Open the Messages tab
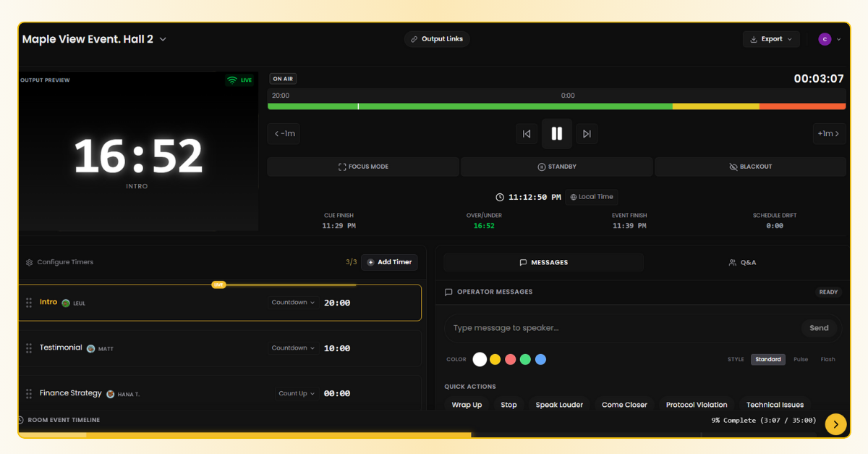 pyautogui.click(x=543, y=262)
